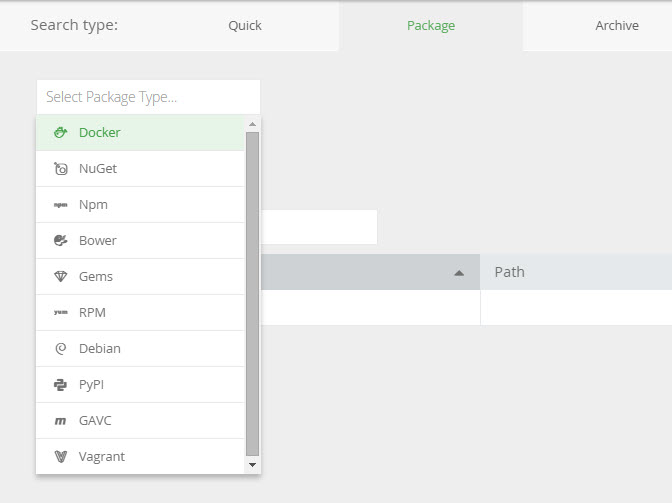Click the PyPI python icon
This screenshot has width=672, height=503.
coord(60,384)
